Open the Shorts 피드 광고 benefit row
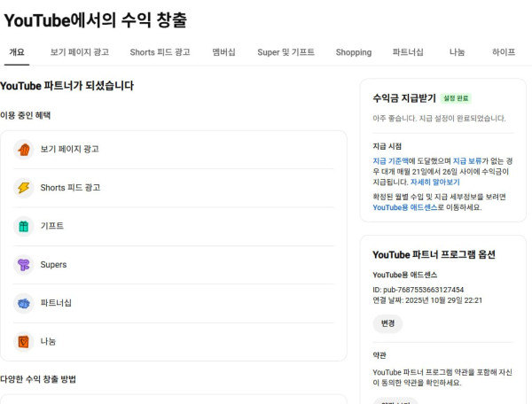 (174, 188)
